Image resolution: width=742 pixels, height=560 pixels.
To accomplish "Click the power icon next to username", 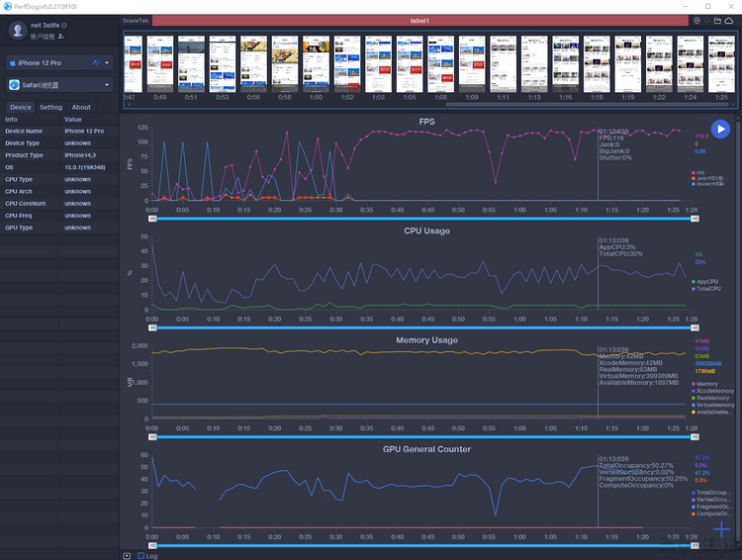I will pyautogui.click(x=64, y=25).
